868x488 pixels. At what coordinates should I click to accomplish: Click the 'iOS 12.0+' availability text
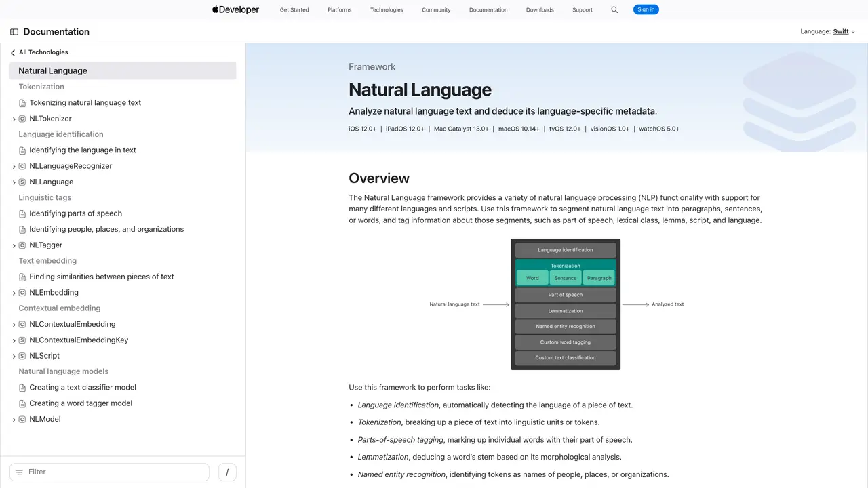click(363, 129)
